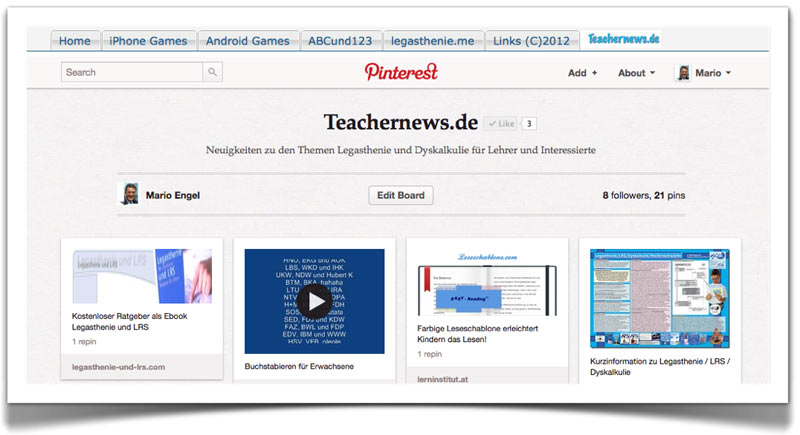The image size is (800, 435).
Task: Open the lerninstitut.at source link
Action: [x=442, y=379]
